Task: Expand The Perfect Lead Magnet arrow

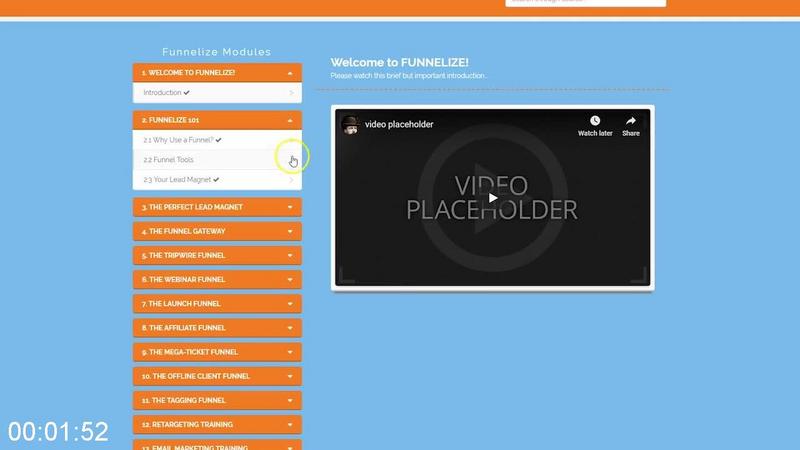Action: click(290, 207)
